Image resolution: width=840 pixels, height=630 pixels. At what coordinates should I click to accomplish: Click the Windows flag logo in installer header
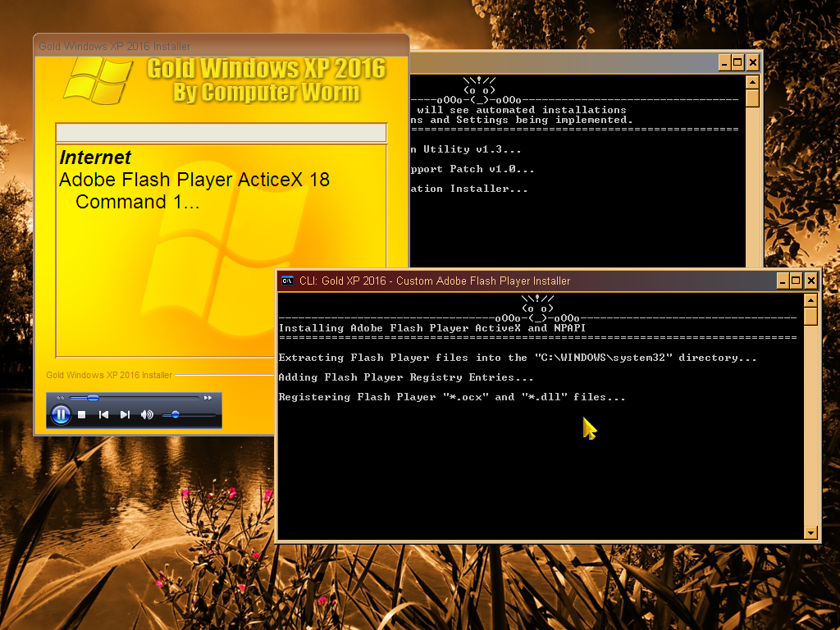(98, 80)
